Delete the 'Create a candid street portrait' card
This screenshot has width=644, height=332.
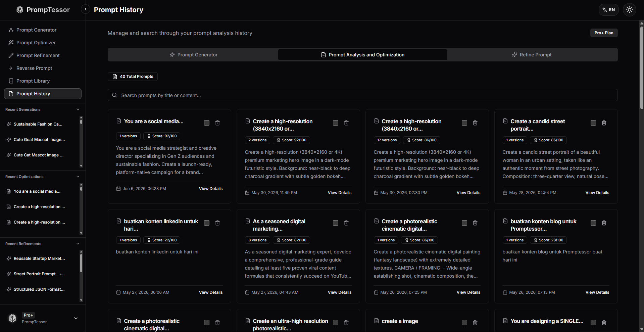[604, 123]
